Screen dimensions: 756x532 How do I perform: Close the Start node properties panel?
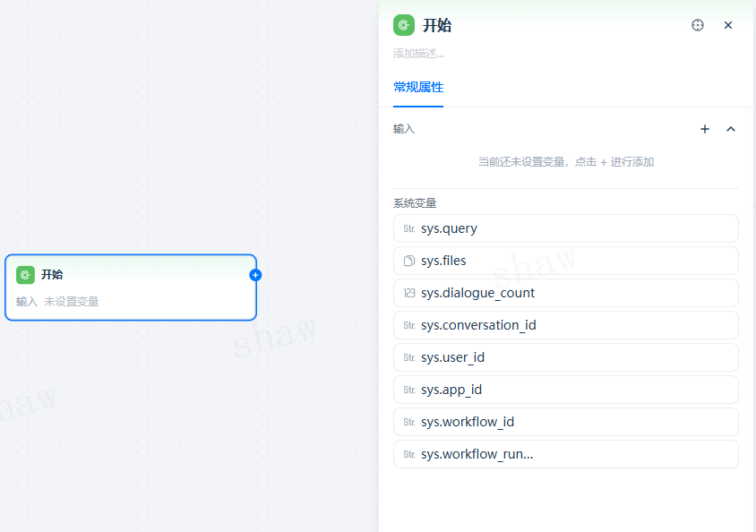[728, 25]
